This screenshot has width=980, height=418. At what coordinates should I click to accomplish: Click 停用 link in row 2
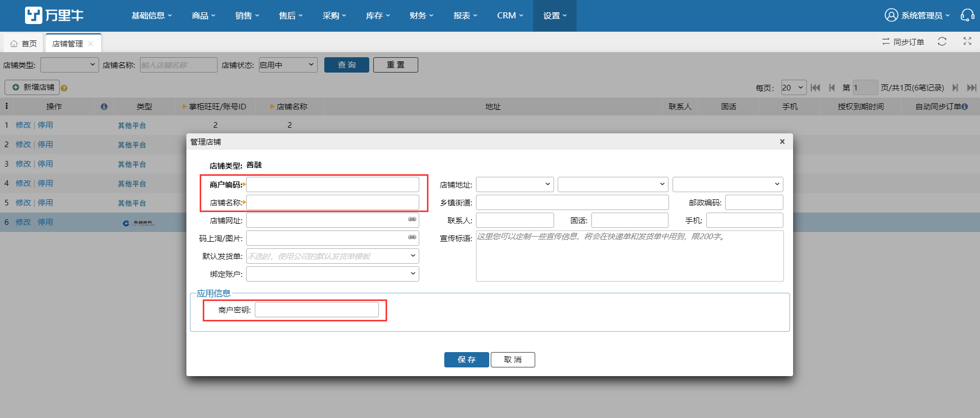45,144
